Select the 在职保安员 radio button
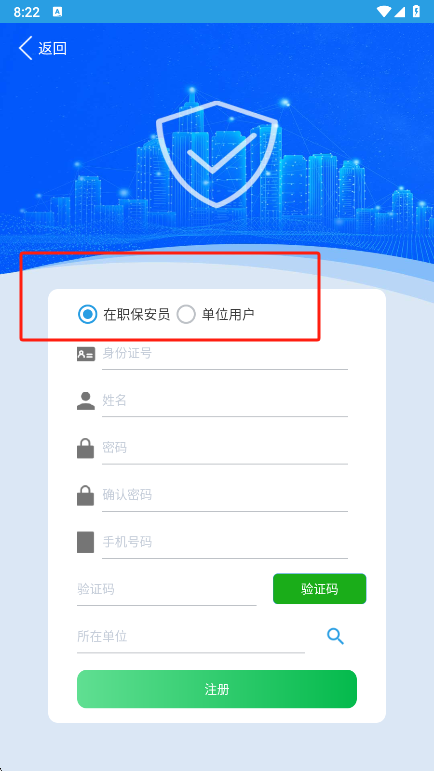The image size is (434, 771). [124, 314]
